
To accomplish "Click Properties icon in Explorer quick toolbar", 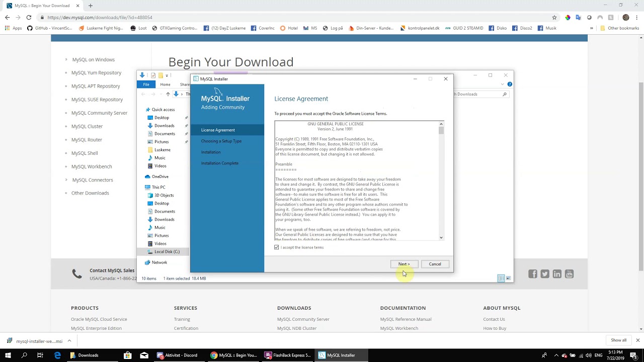I will coord(153,75).
